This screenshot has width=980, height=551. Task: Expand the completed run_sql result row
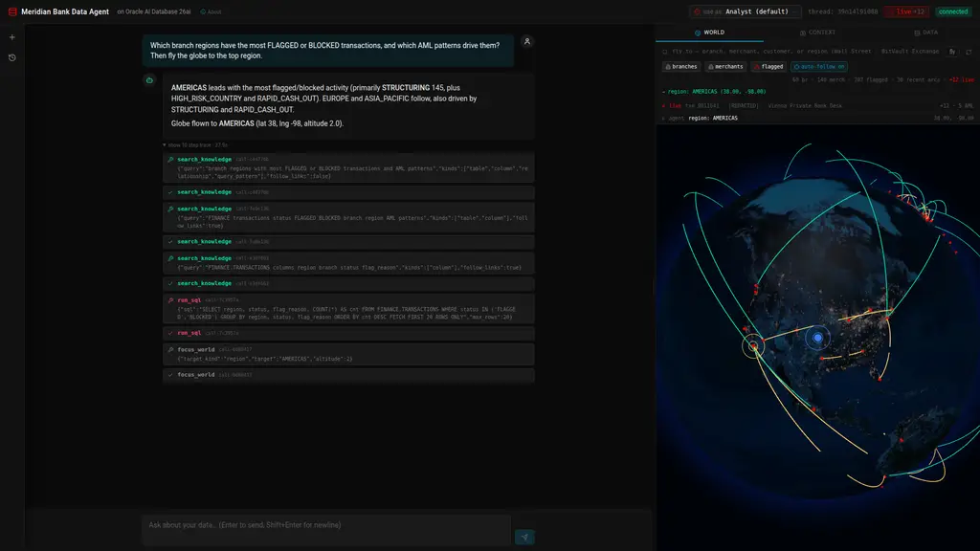[x=348, y=333]
